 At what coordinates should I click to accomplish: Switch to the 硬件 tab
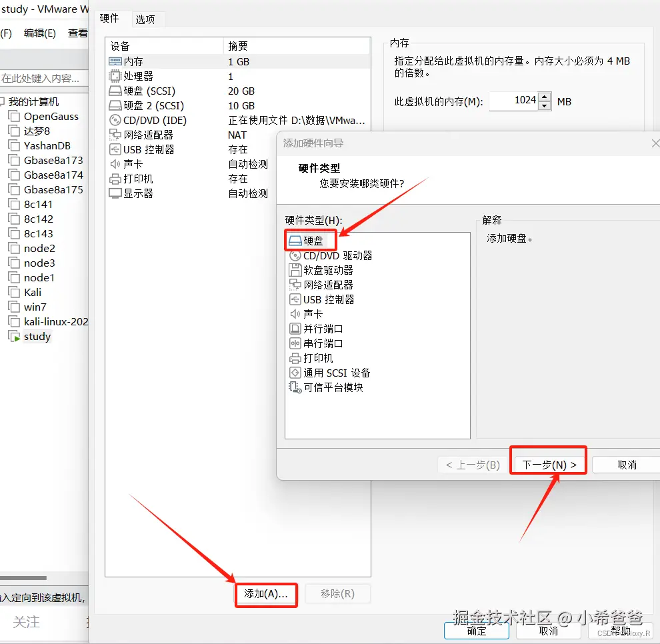[x=109, y=18]
